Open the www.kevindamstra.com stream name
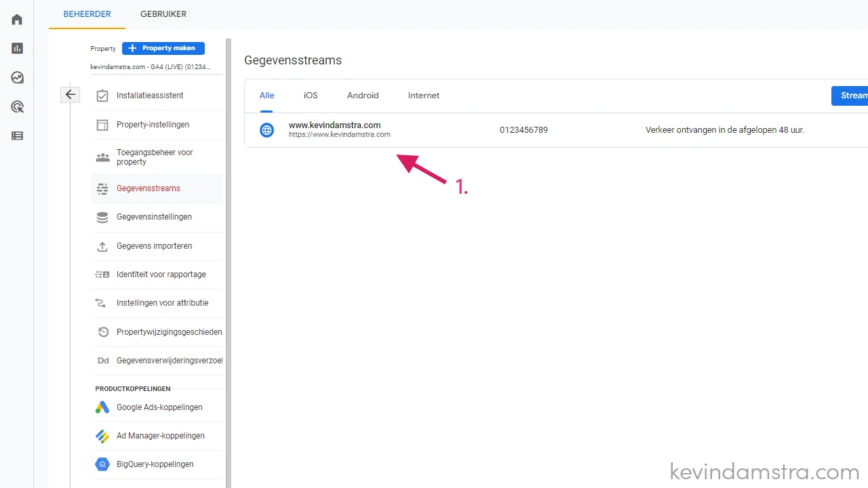Screen dimensions: 868x488 point(334,125)
